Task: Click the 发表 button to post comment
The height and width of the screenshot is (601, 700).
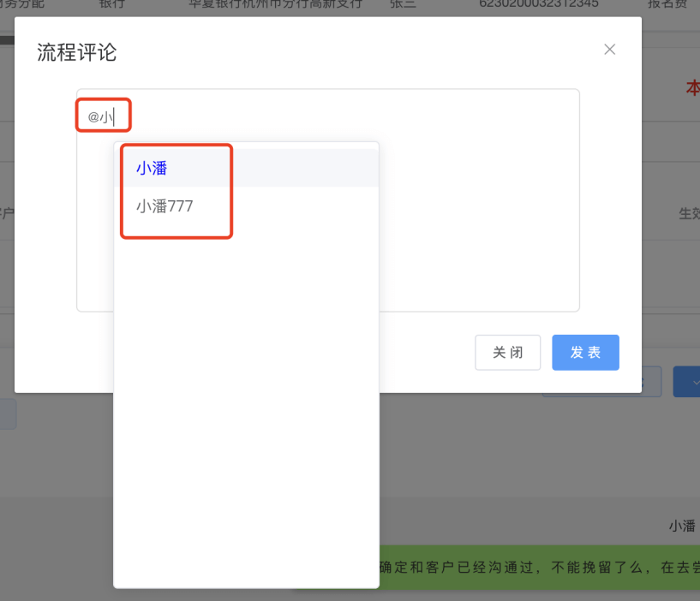Action: tap(585, 353)
